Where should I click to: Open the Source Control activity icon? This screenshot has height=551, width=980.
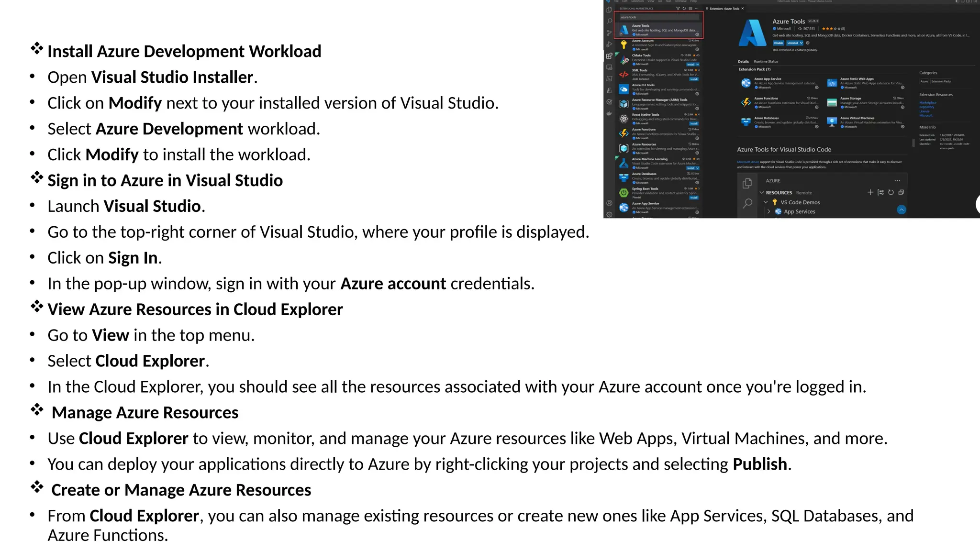coord(609,33)
